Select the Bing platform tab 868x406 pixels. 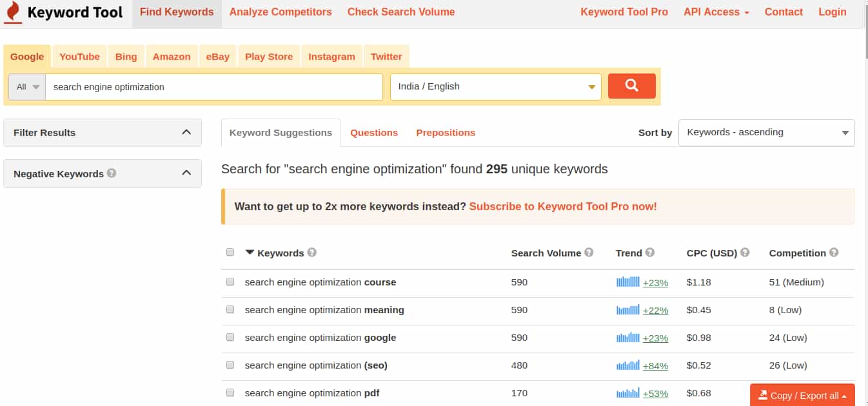point(126,56)
